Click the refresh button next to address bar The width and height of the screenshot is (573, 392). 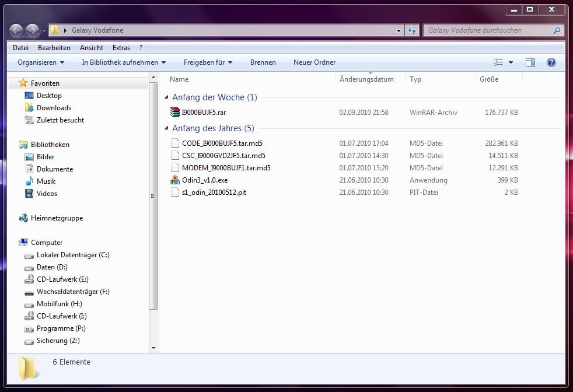pos(412,31)
